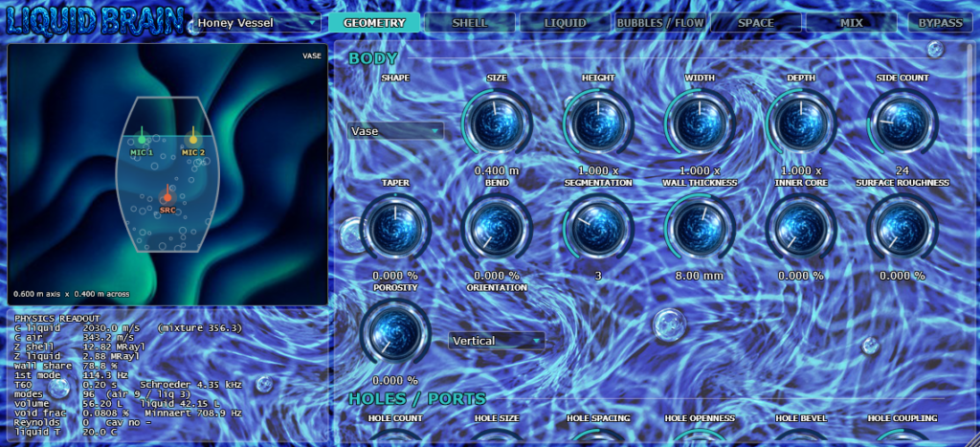
Task: Click the WALL THICKNESS knob
Action: pyautogui.click(x=700, y=228)
